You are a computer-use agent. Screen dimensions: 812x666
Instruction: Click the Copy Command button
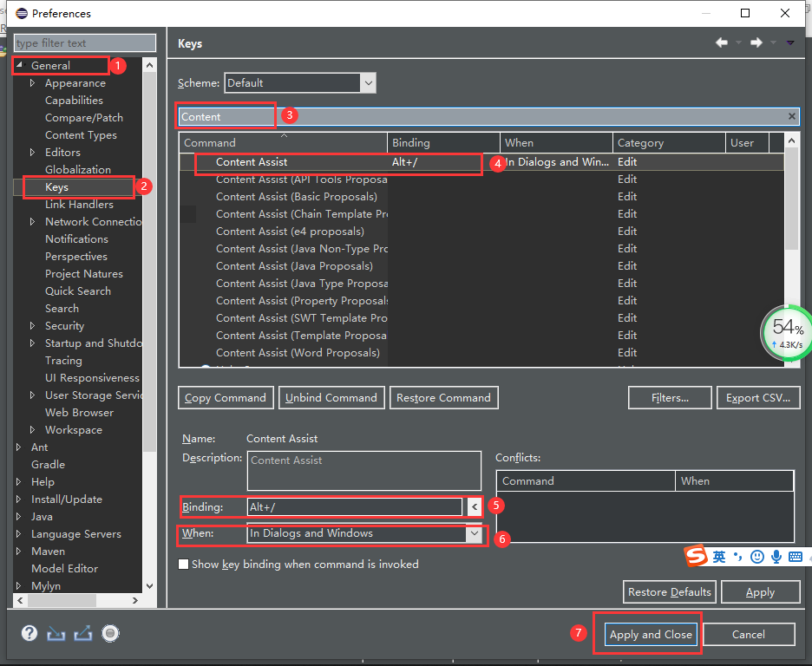[x=226, y=398]
